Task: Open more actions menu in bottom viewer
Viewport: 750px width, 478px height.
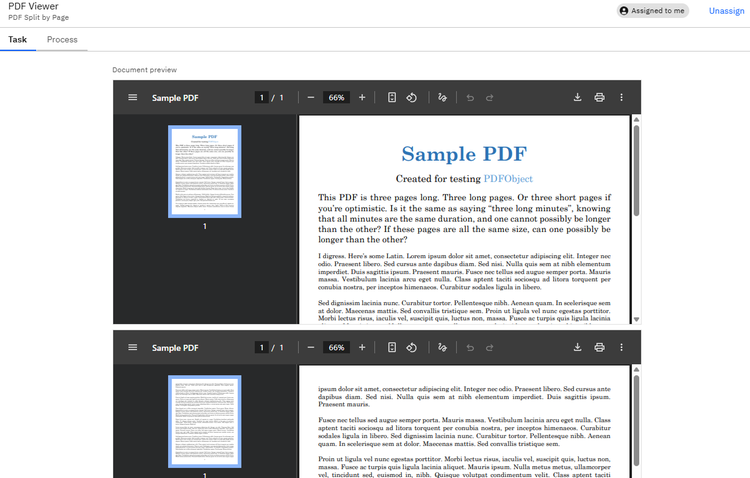Action: [x=621, y=348]
